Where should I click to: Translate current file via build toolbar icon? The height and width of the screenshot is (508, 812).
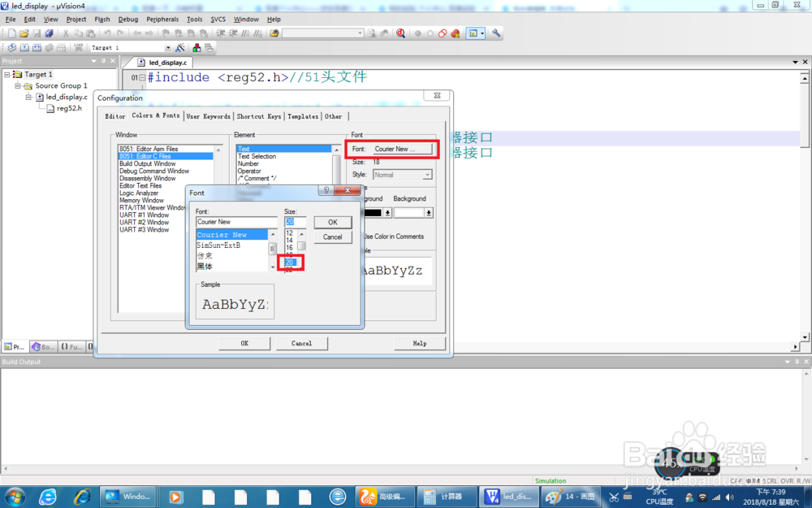11,48
